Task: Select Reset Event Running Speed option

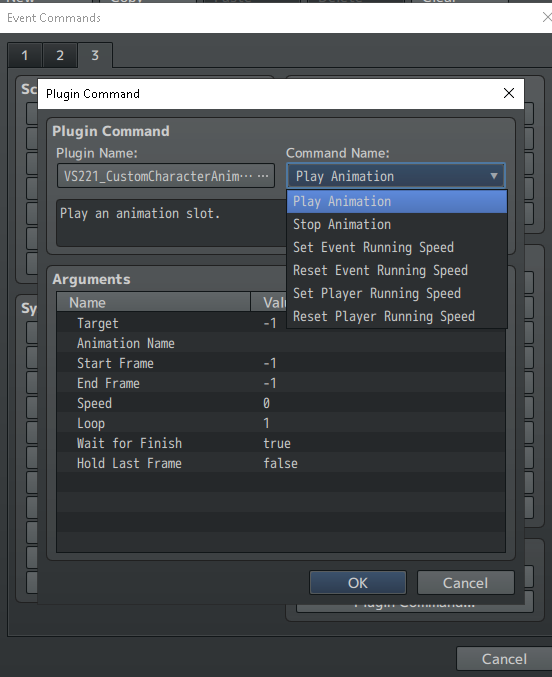Action: coord(397,270)
